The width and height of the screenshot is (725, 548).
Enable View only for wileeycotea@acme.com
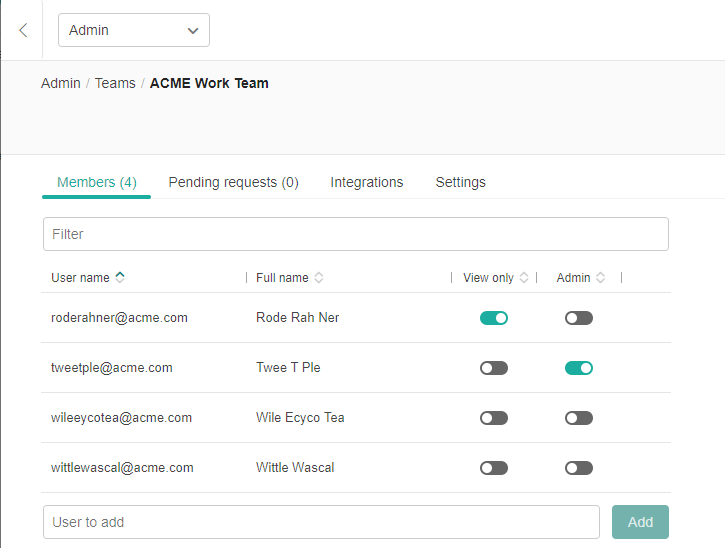click(494, 418)
